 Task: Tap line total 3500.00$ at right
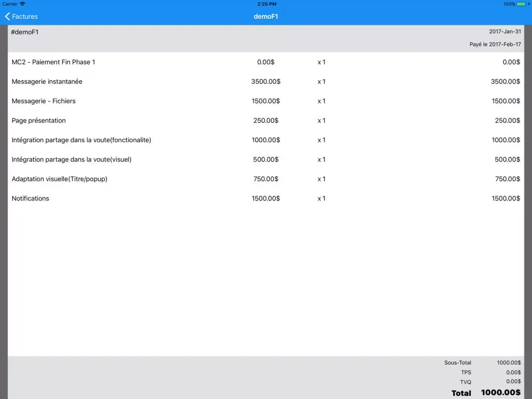click(505, 81)
